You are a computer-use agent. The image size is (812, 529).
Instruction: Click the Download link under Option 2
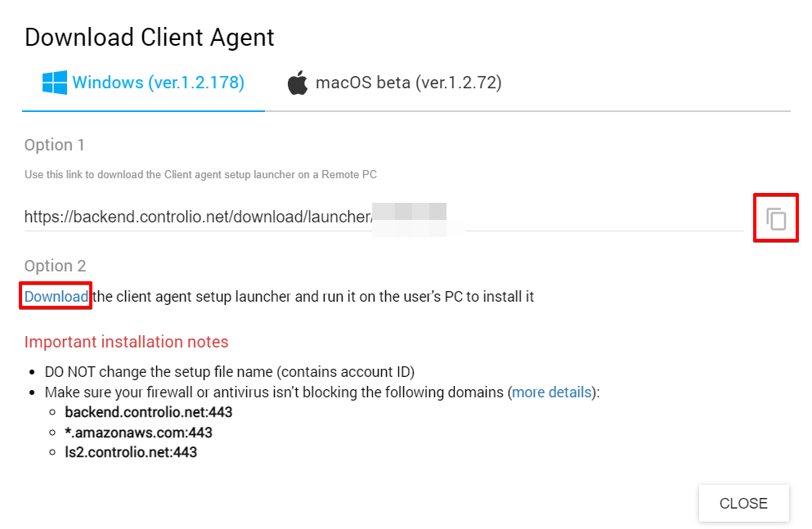click(x=56, y=296)
